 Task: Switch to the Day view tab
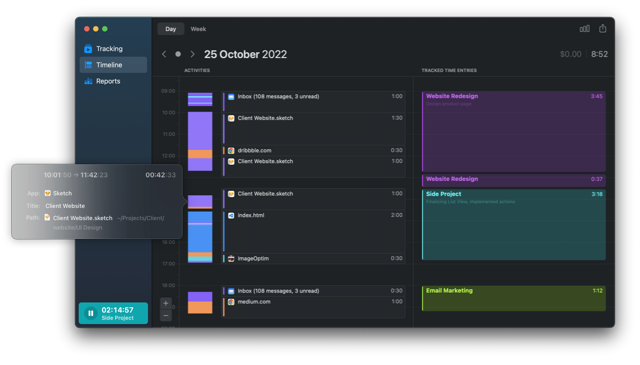[x=171, y=29]
